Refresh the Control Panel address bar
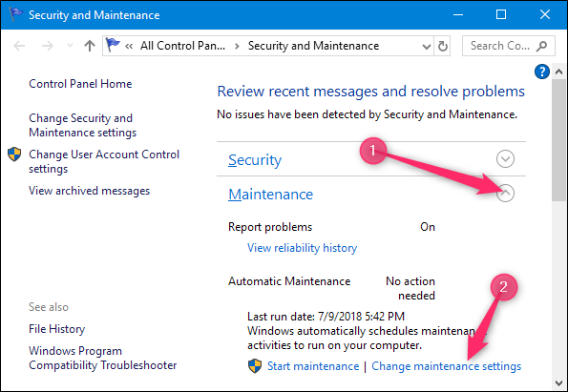Screen dimensions: 568x392 point(442,46)
